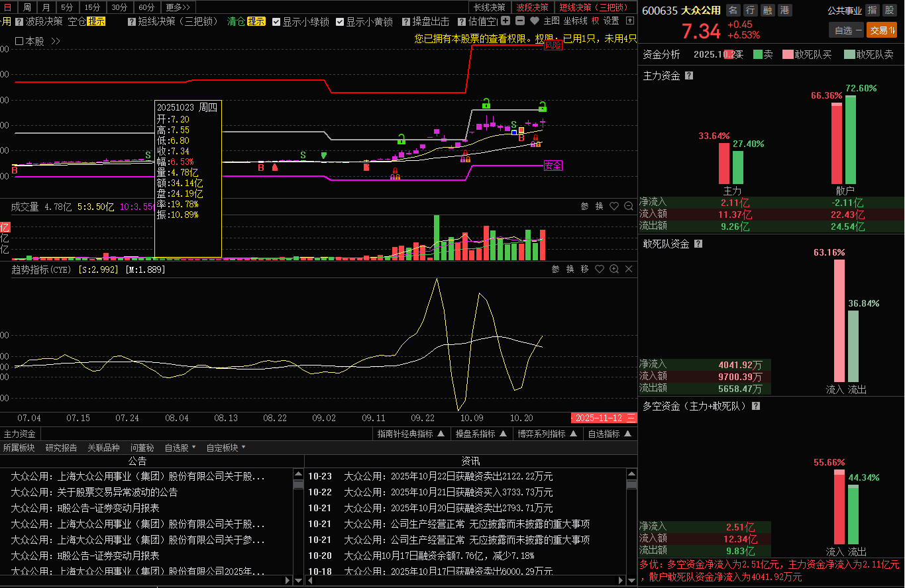Click the 设置 settings button
The width and height of the screenshot is (905, 588).
click(611, 21)
